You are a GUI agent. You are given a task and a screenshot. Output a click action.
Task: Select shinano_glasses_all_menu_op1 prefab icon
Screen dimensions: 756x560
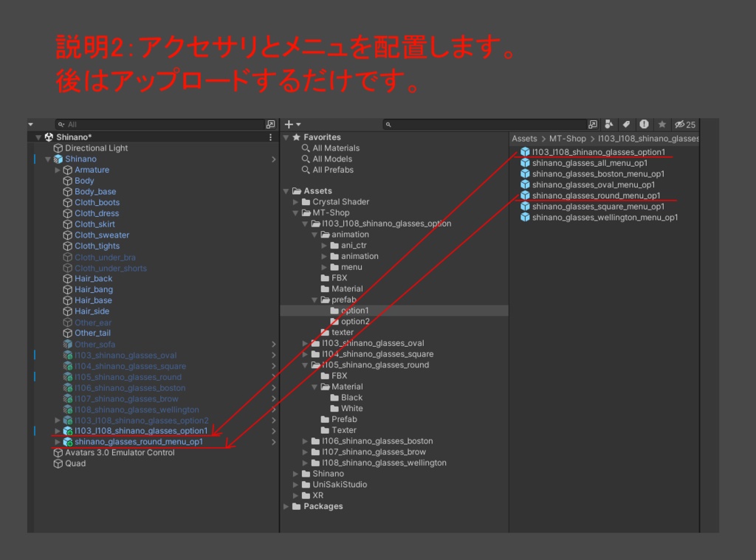(525, 163)
